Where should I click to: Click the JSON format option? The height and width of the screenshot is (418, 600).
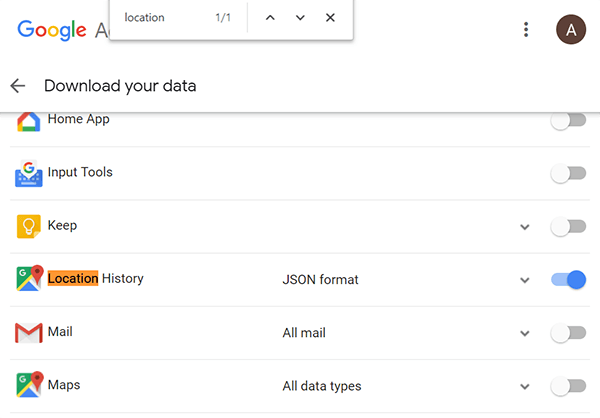click(320, 280)
